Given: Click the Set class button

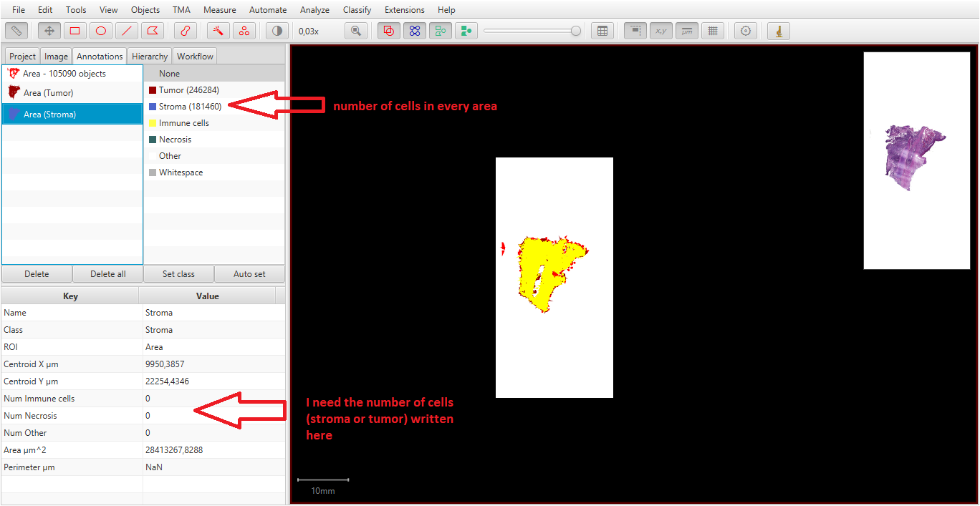Looking at the screenshot, I should [x=178, y=274].
